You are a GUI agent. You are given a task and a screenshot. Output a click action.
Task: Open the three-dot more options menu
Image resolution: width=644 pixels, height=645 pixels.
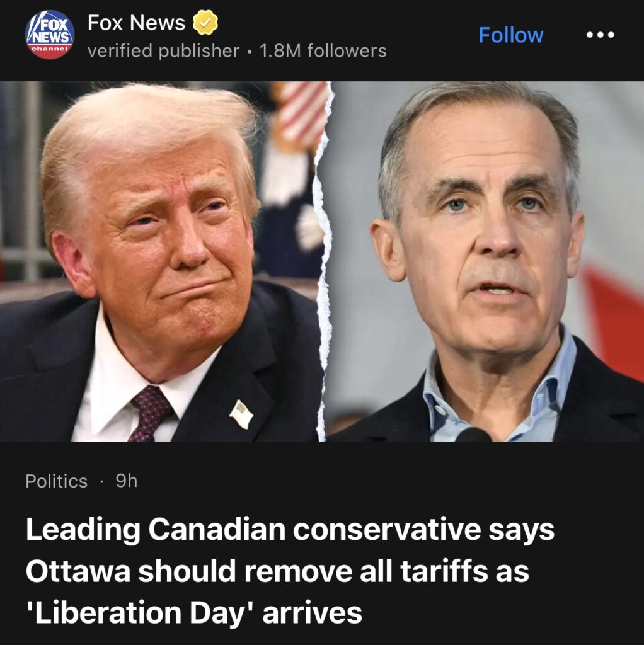601,35
